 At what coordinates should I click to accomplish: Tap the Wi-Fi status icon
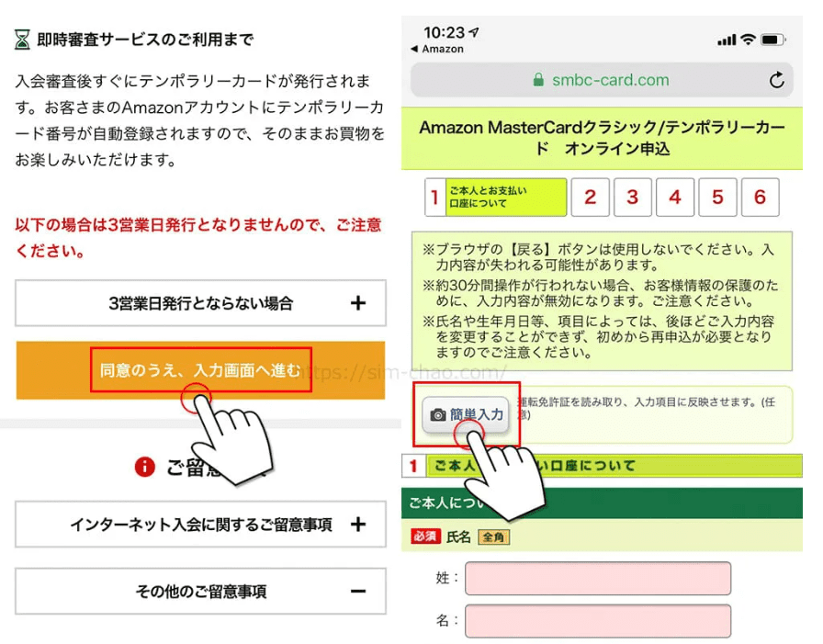(748, 39)
